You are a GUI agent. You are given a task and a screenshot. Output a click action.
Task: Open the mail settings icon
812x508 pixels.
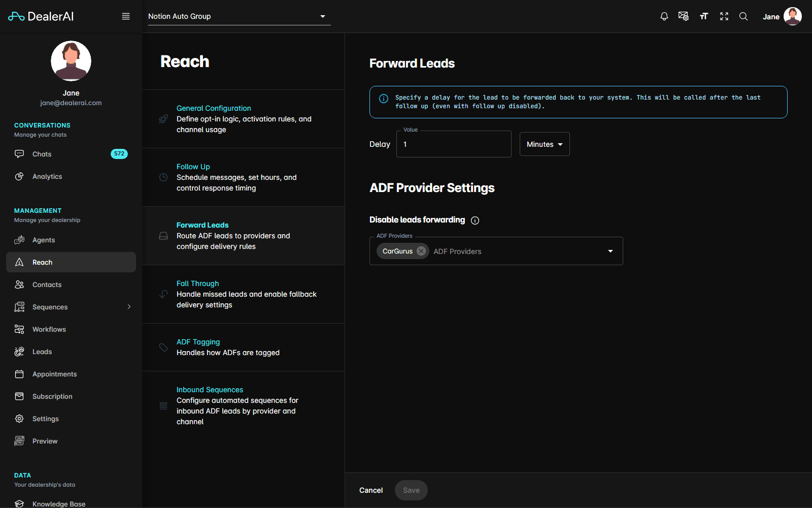(684, 16)
